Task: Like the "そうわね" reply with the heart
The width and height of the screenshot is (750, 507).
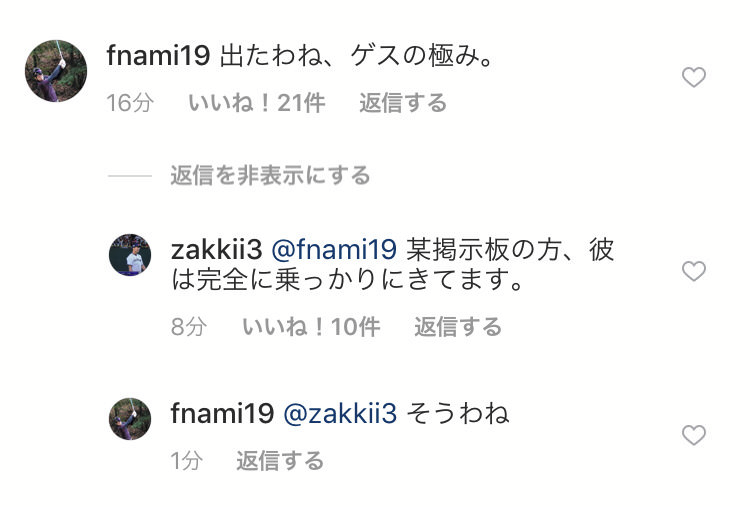Action: (694, 435)
